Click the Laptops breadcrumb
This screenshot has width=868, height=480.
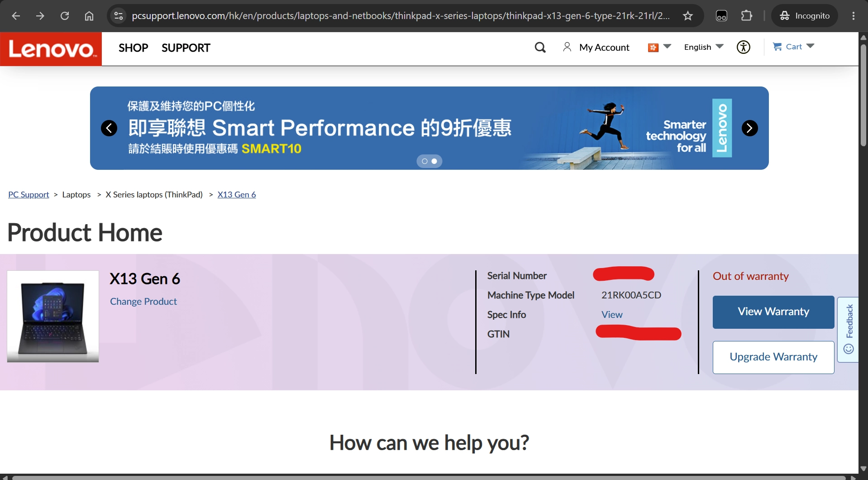tap(76, 194)
